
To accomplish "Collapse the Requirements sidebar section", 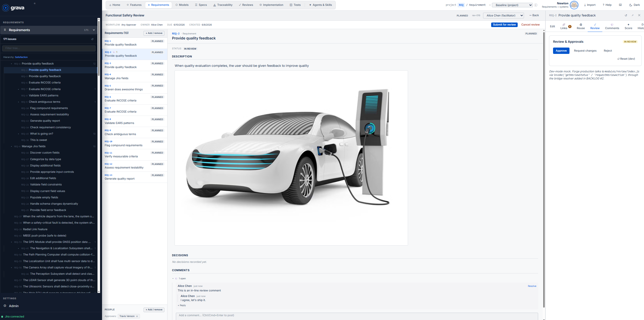I will (94, 30).
